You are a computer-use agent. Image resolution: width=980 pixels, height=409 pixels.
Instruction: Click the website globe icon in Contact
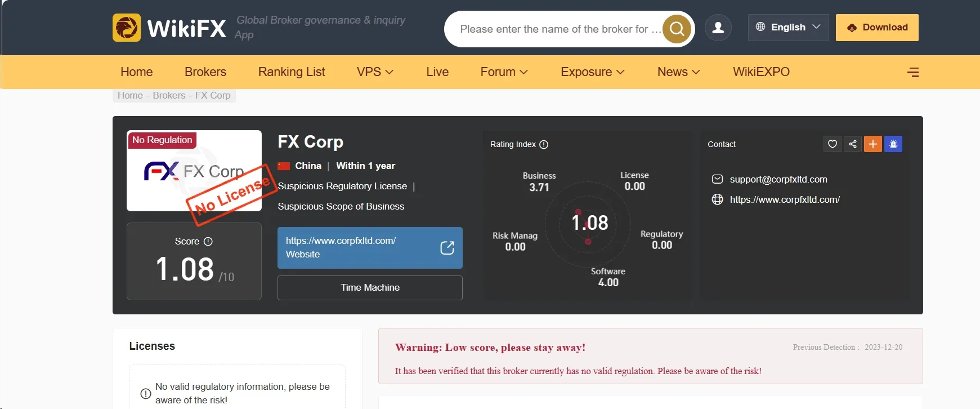pos(717,199)
